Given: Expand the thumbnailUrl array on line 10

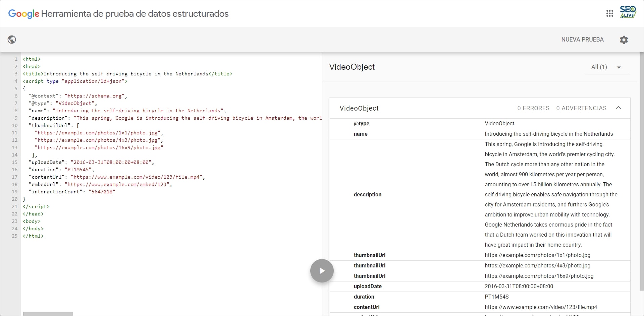Looking at the screenshot, I should pos(78,125).
